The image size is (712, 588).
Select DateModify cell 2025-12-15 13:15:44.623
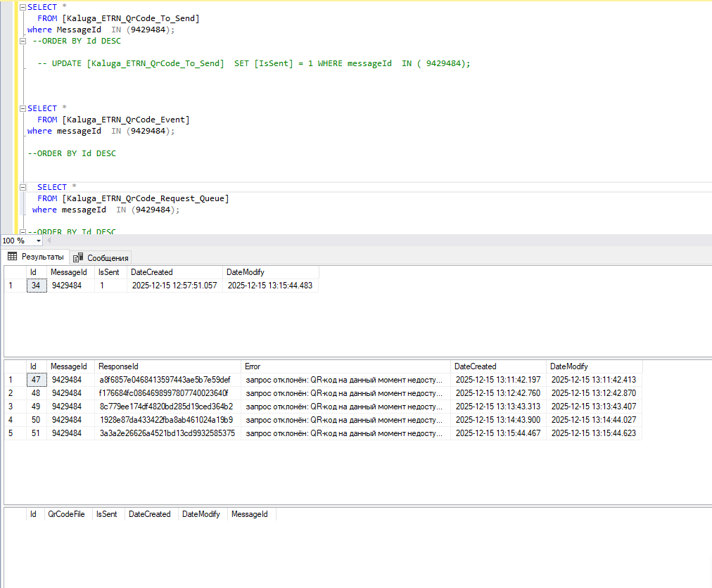click(x=594, y=433)
